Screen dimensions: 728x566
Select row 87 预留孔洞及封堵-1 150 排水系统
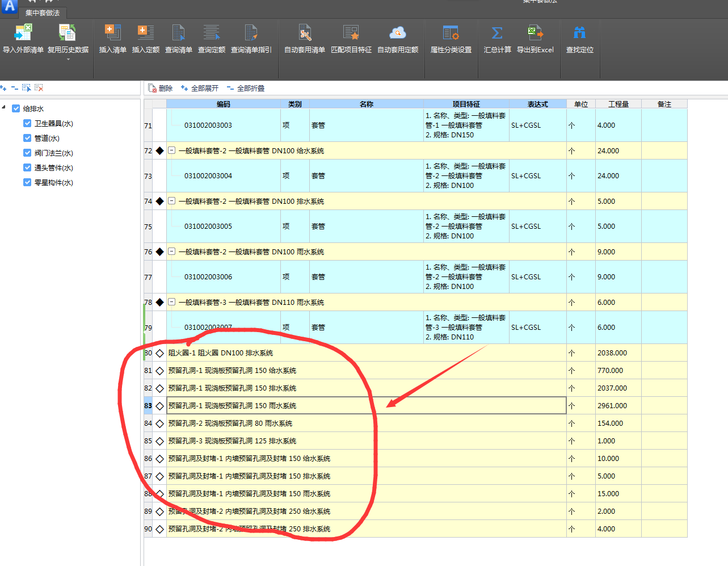[367, 476]
